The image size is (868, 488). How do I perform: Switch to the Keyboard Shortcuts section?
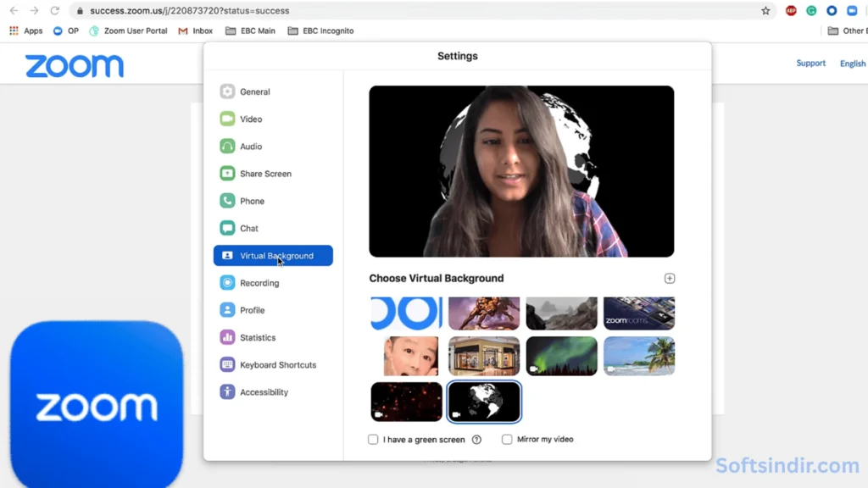277,365
